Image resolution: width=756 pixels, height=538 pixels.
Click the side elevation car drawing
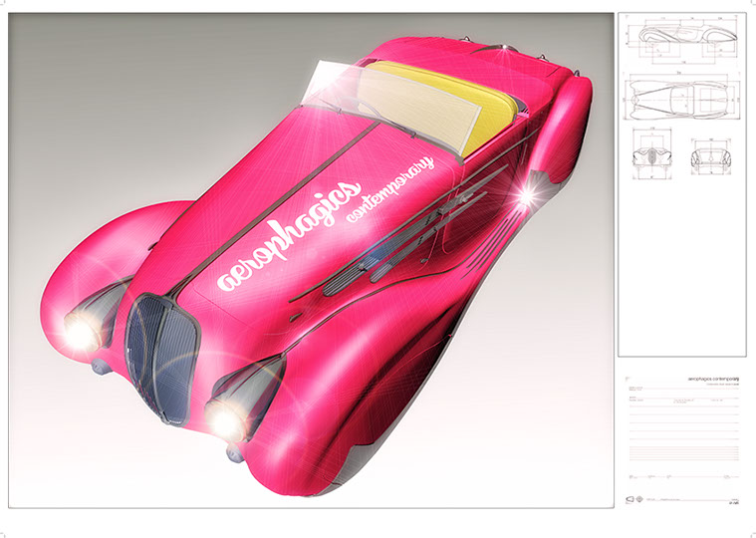coord(682,36)
